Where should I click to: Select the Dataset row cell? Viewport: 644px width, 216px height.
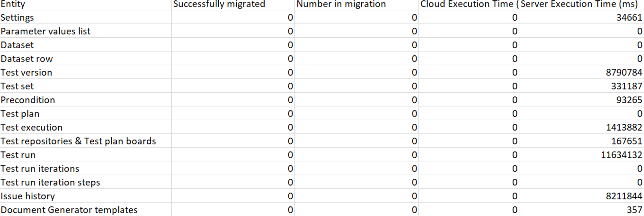click(86, 58)
